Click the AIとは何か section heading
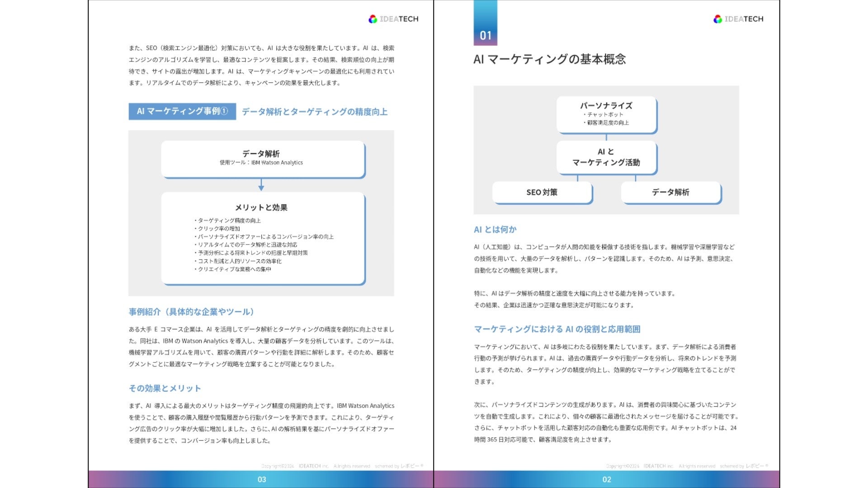 pos(495,230)
